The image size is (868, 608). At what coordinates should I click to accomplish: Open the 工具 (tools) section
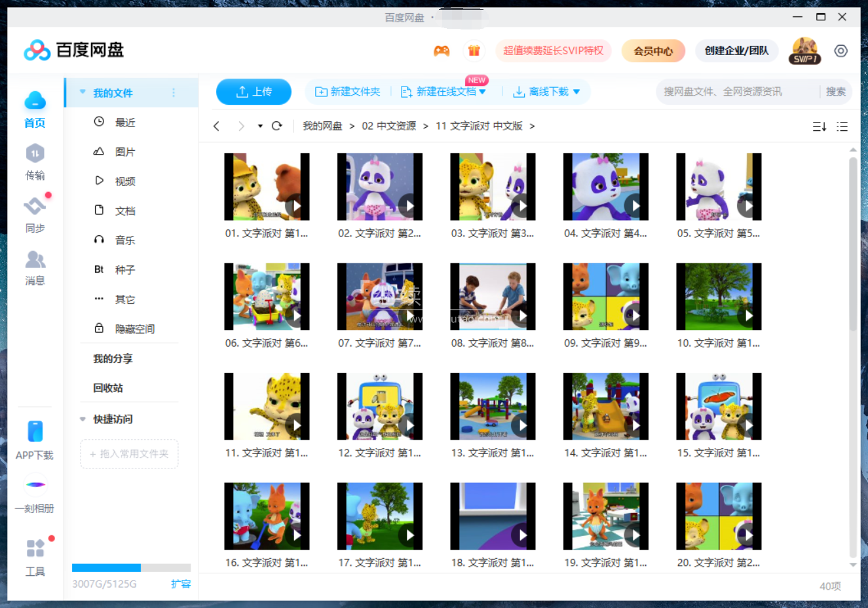click(34, 554)
